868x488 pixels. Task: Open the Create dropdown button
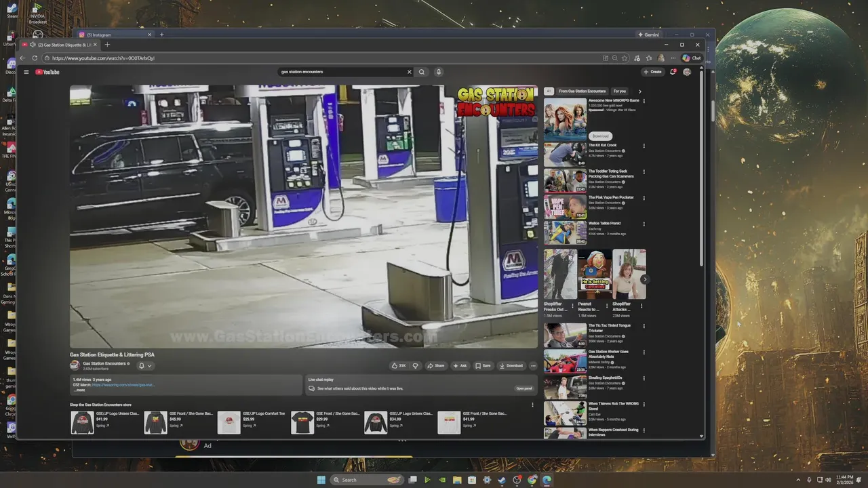(653, 72)
